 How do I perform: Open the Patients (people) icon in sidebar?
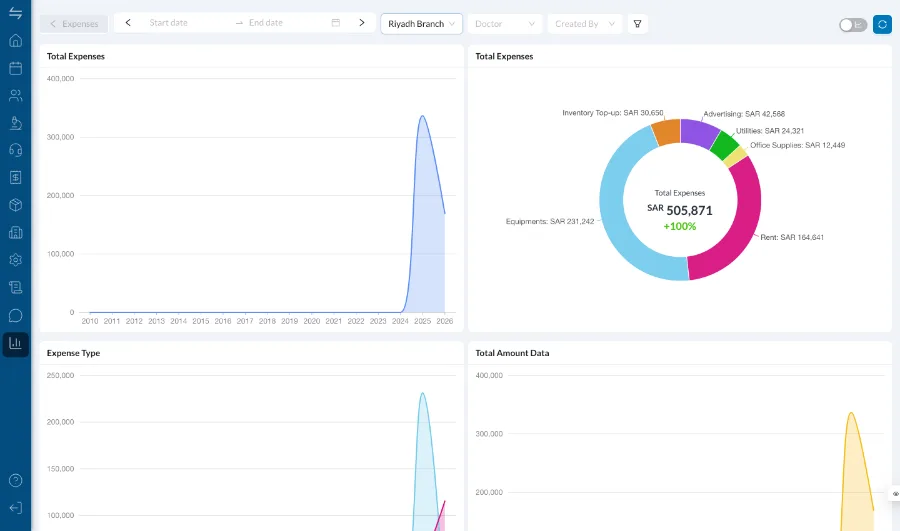15,95
